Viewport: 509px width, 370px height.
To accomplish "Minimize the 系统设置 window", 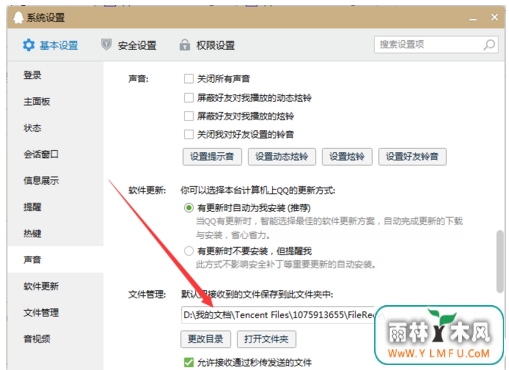I will (473, 19).
